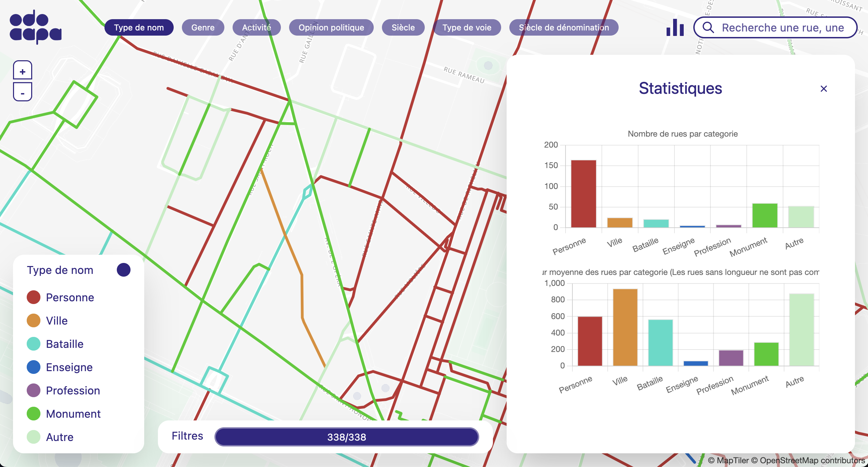Open the statistics bar chart icon
The width and height of the screenshot is (868, 467).
(x=675, y=27)
